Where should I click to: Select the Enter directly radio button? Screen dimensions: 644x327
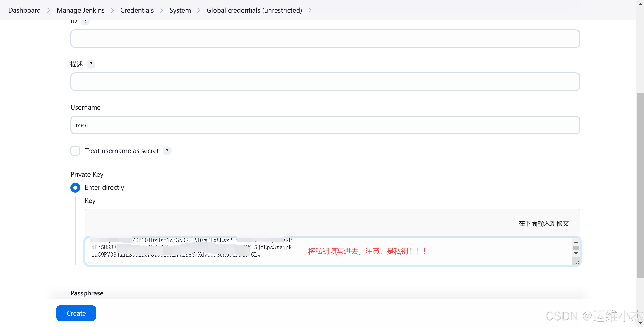click(75, 187)
